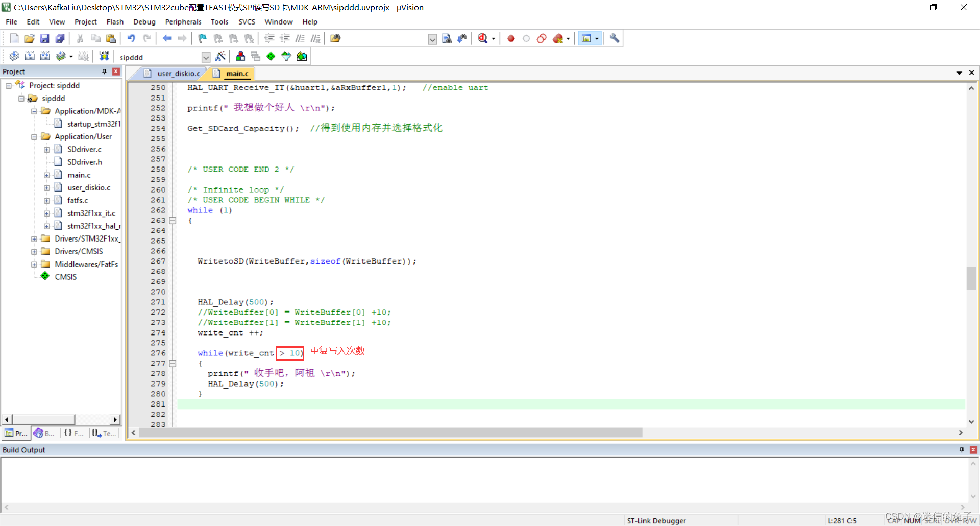Expand the Drivers/CMSIS folder
The width and height of the screenshot is (980, 526).
click(x=34, y=251)
